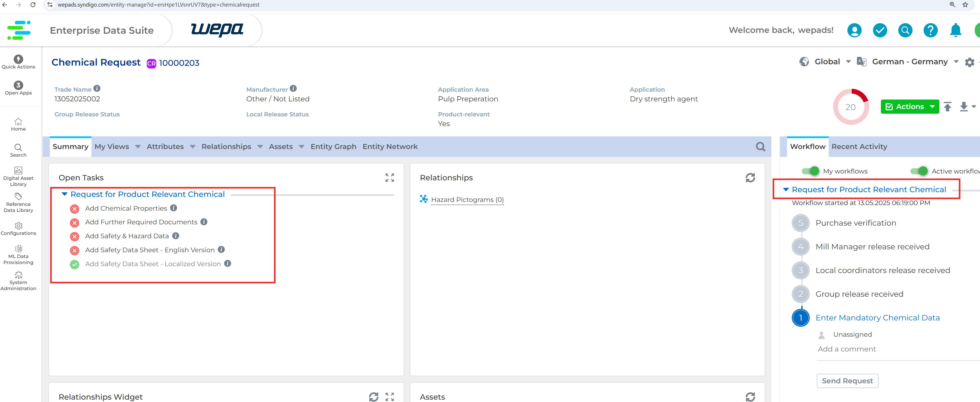980x402 pixels.
Task: Open Add Safety Data Sheet - English Version
Action: 150,250
